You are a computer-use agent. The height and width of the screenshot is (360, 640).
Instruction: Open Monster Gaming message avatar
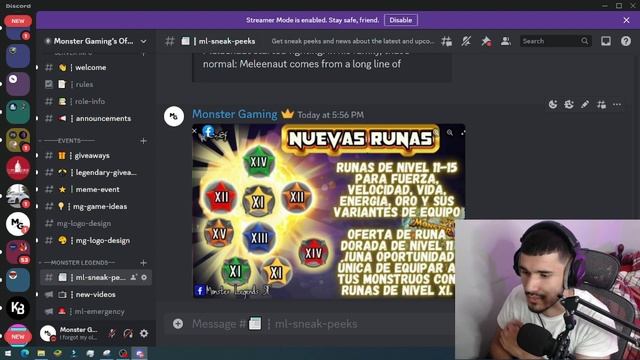tap(174, 116)
